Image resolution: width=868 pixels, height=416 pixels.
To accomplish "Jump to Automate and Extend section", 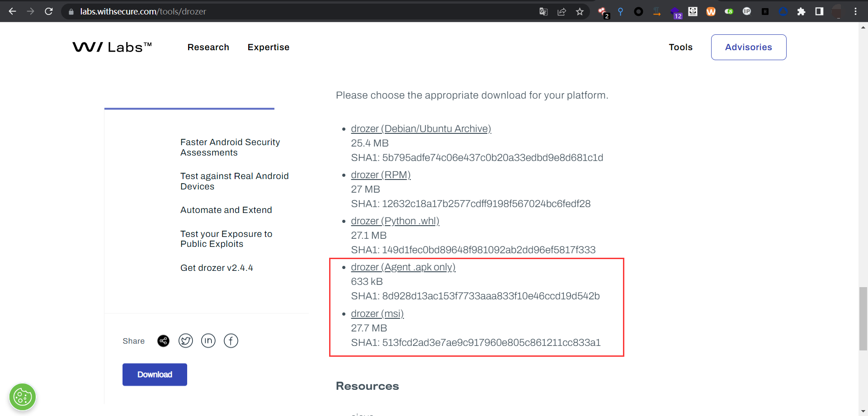I will pos(226,210).
